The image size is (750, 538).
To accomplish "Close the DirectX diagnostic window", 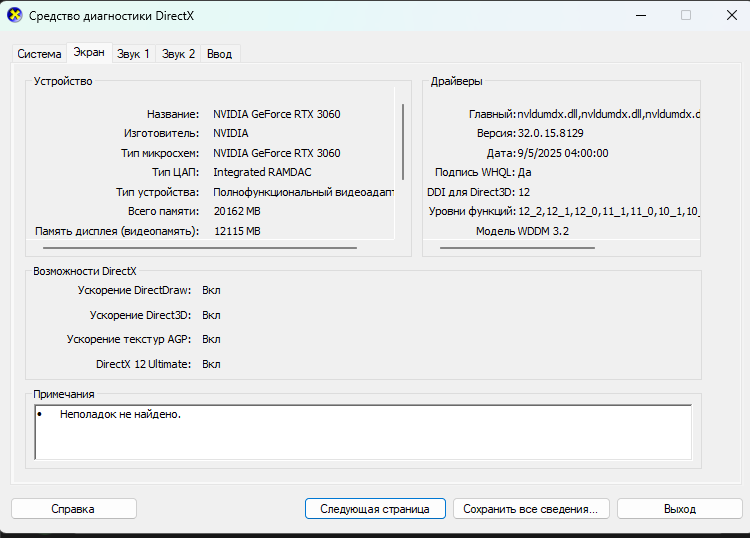I will [x=731, y=15].
